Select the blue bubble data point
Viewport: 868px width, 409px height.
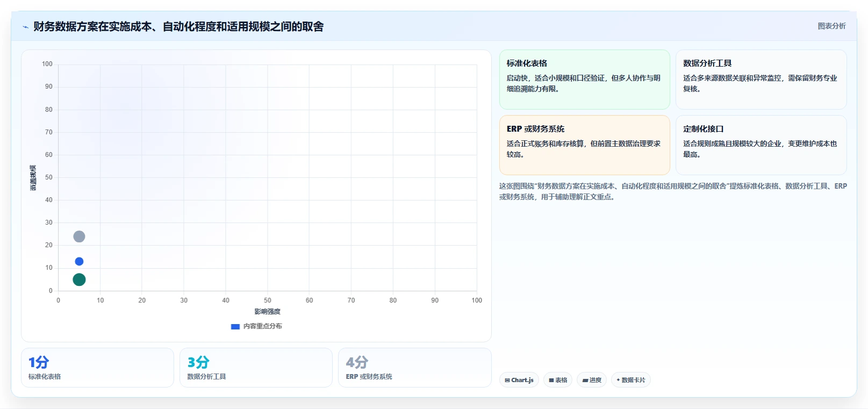(79, 261)
